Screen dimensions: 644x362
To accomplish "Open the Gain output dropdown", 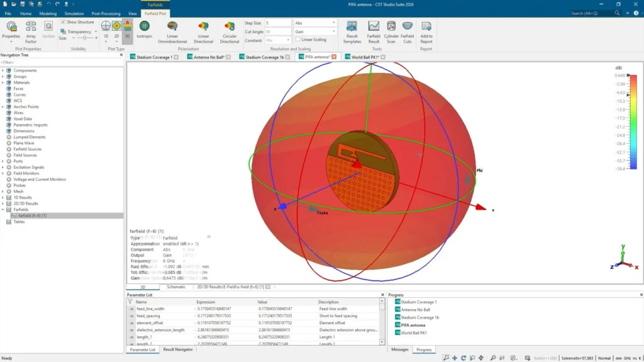I will point(315,31).
